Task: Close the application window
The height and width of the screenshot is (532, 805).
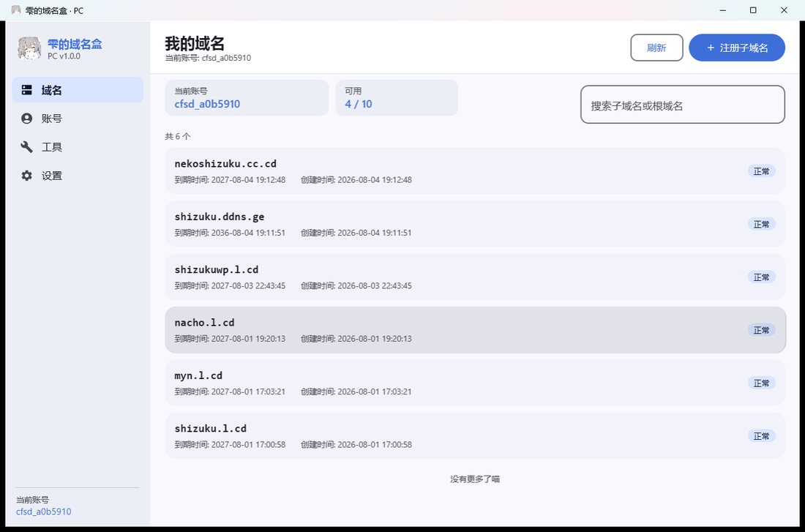Action: pyautogui.click(x=784, y=10)
